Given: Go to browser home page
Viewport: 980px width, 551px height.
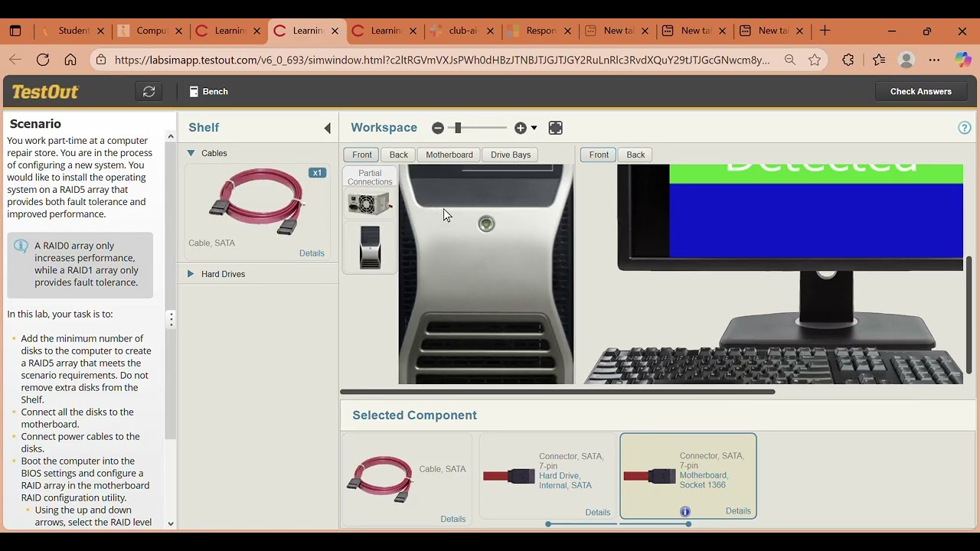Looking at the screenshot, I should 70,60.
